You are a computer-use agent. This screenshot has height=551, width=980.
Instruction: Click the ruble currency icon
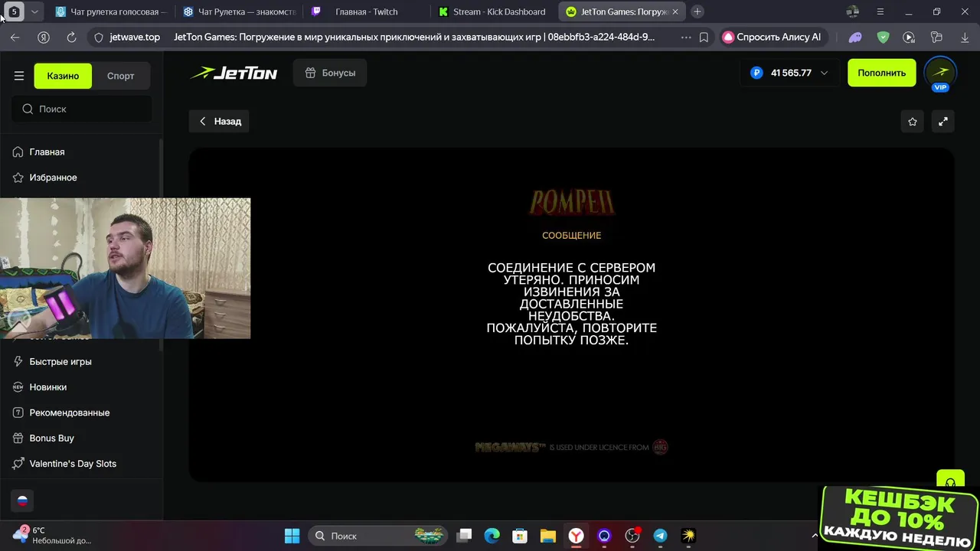click(x=756, y=73)
